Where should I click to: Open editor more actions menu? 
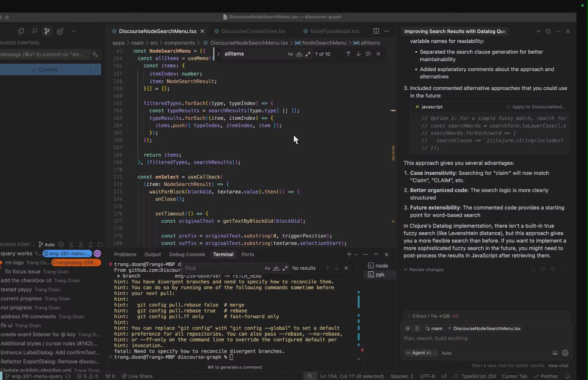click(x=387, y=31)
